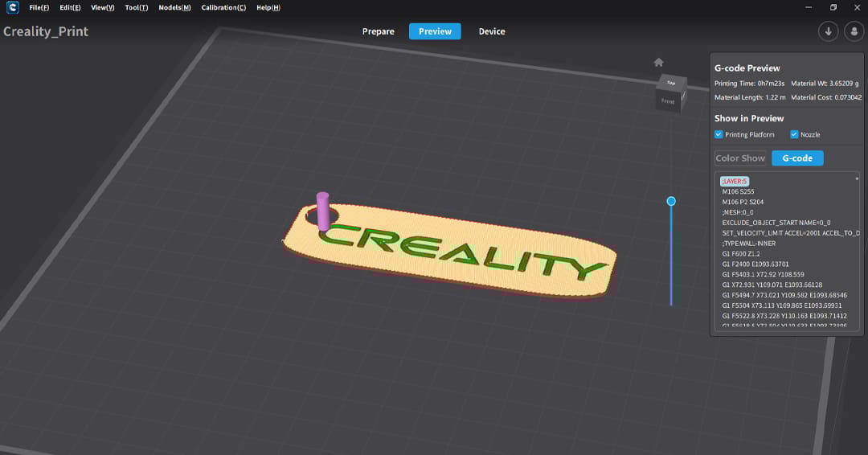
Task: Select the G1 F5403.1 line
Action: click(763, 275)
